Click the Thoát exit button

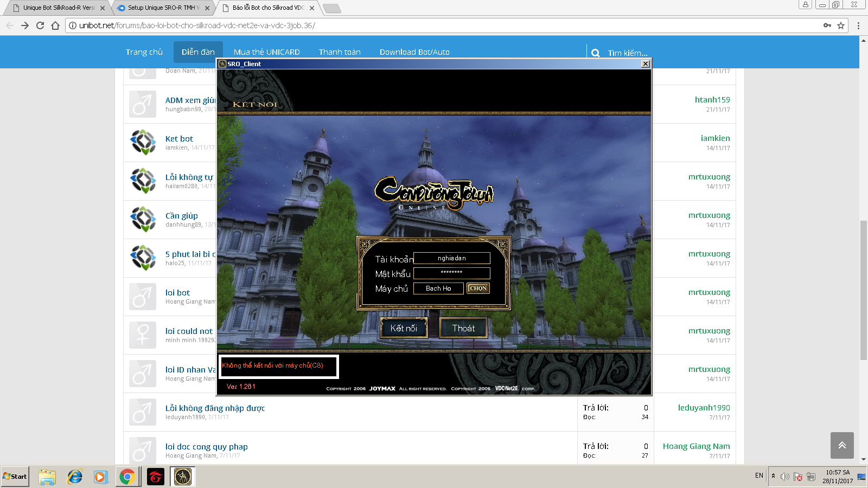(463, 328)
